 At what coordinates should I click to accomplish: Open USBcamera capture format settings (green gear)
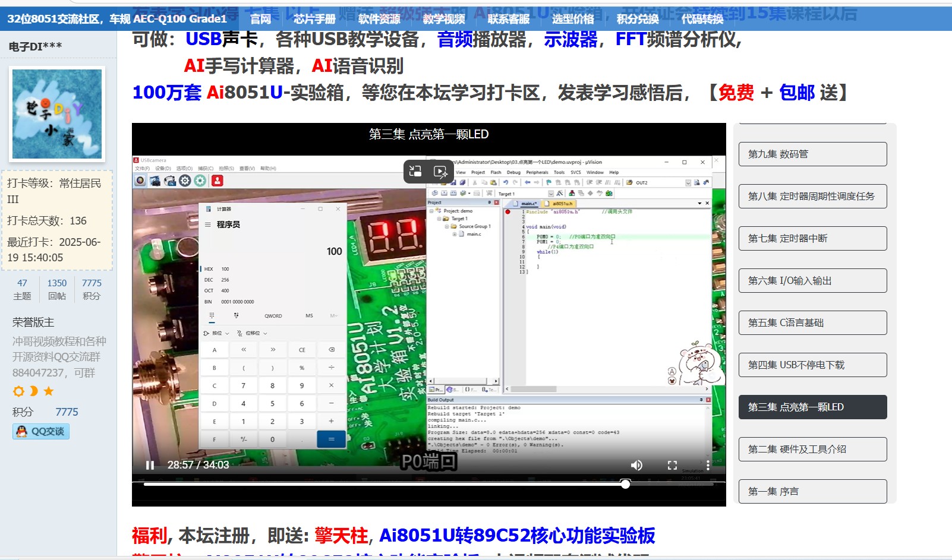[200, 181]
